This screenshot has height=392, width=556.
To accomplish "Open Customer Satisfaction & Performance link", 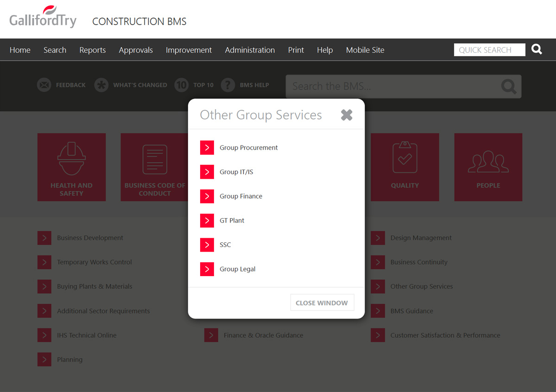I will (x=445, y=335).
